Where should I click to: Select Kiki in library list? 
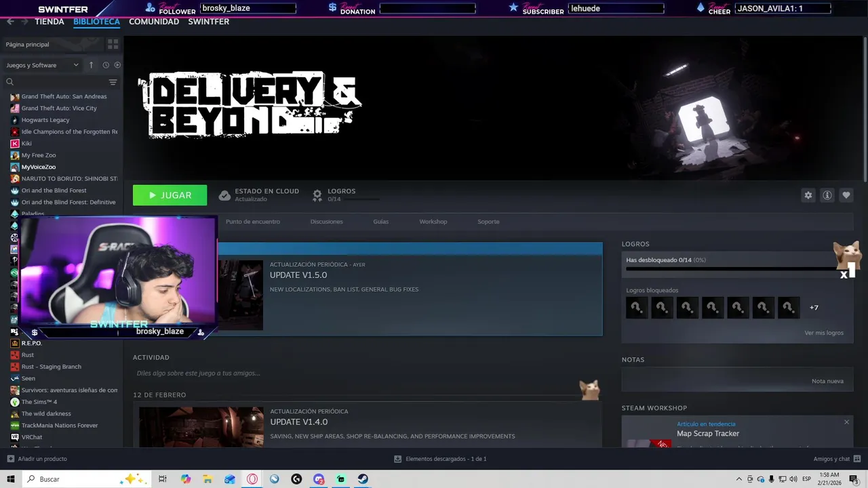click(x=26, y=144)
